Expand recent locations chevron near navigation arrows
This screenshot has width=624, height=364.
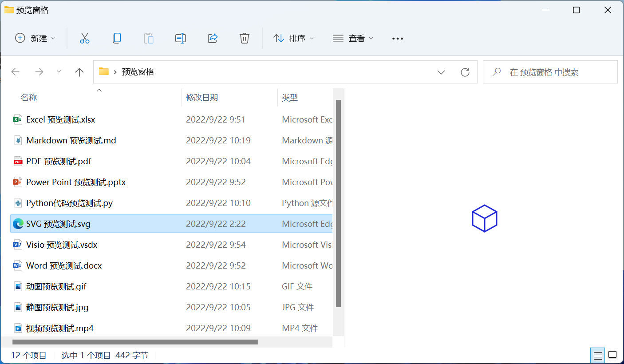coord(59,72)
